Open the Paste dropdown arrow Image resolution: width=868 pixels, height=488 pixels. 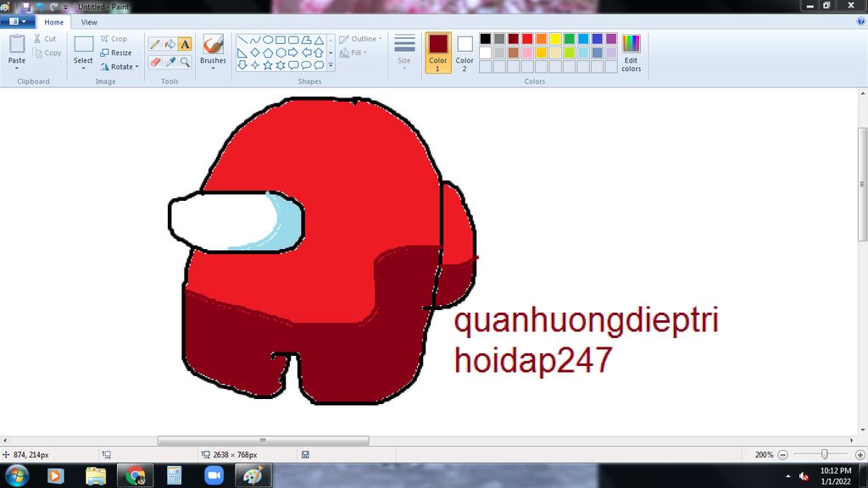tap(17, 68)
